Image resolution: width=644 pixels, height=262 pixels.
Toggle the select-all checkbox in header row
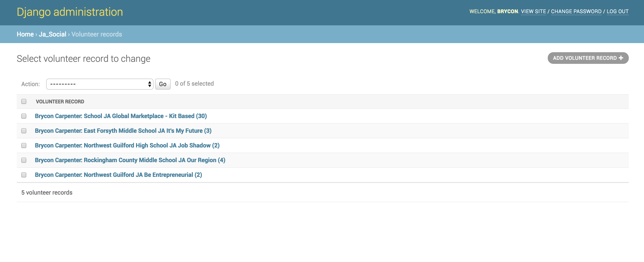click(x=24, y=101)
